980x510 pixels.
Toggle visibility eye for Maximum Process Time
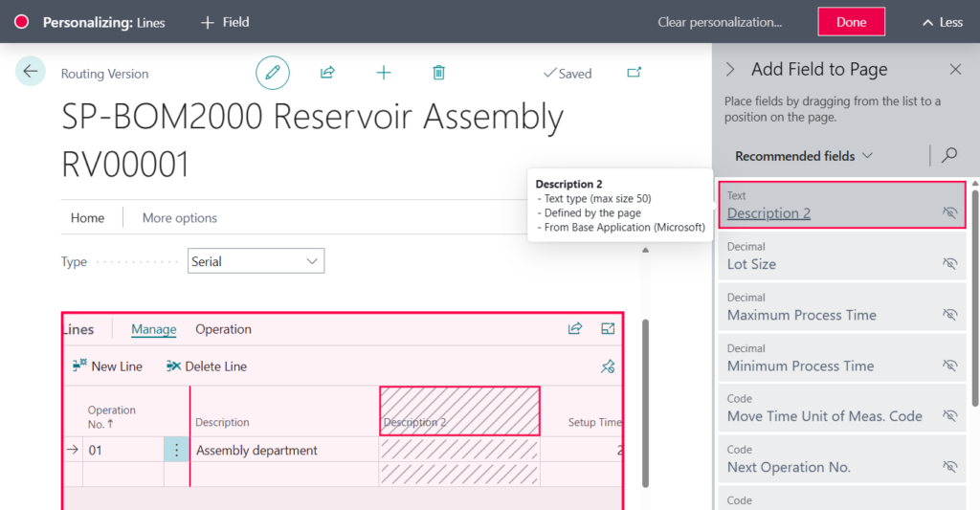click(x=949, y=314)
